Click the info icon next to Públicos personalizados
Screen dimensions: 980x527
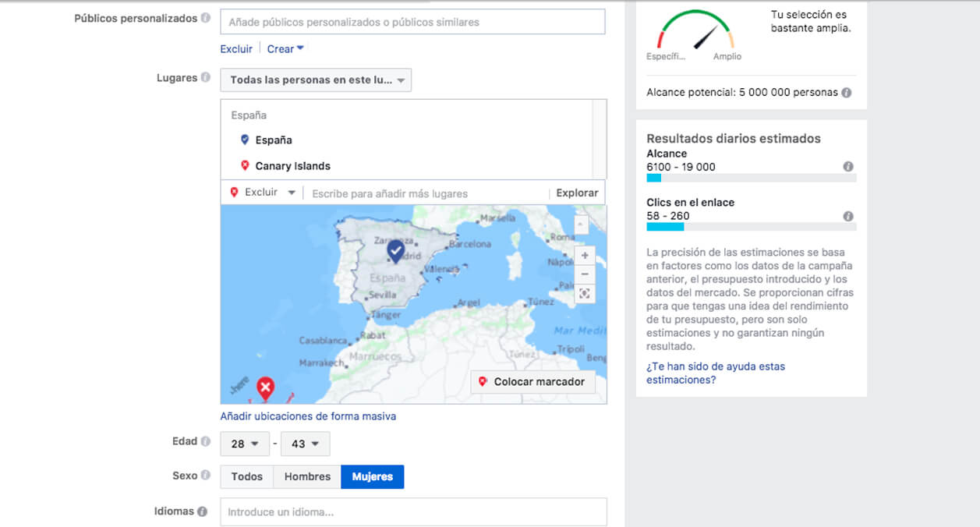coord(205,18)
